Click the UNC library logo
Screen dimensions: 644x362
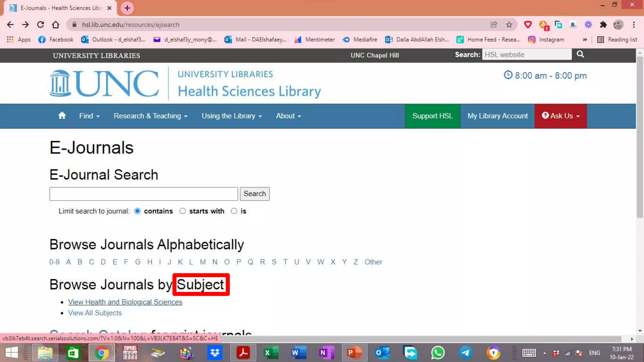(104, 84)
